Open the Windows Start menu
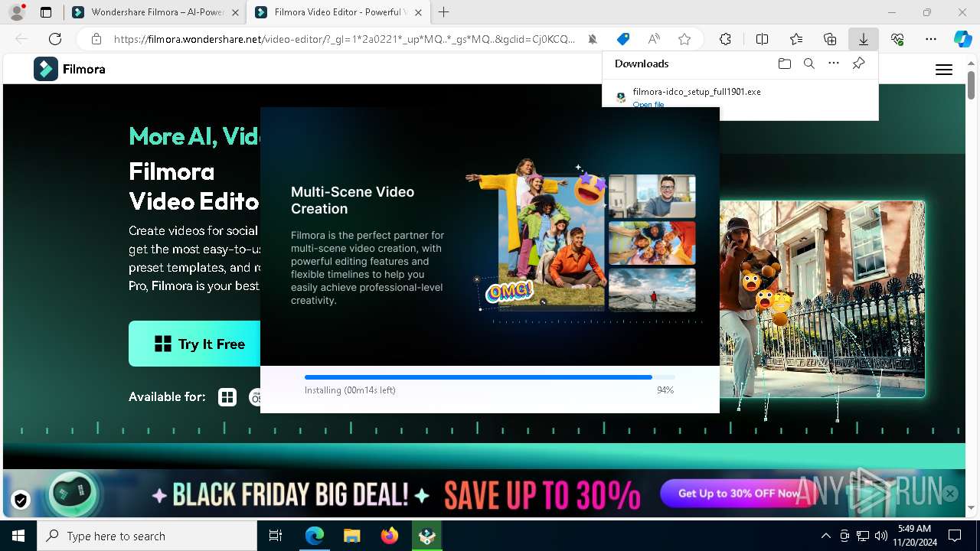Screen dimensions: 980x551 18,536
